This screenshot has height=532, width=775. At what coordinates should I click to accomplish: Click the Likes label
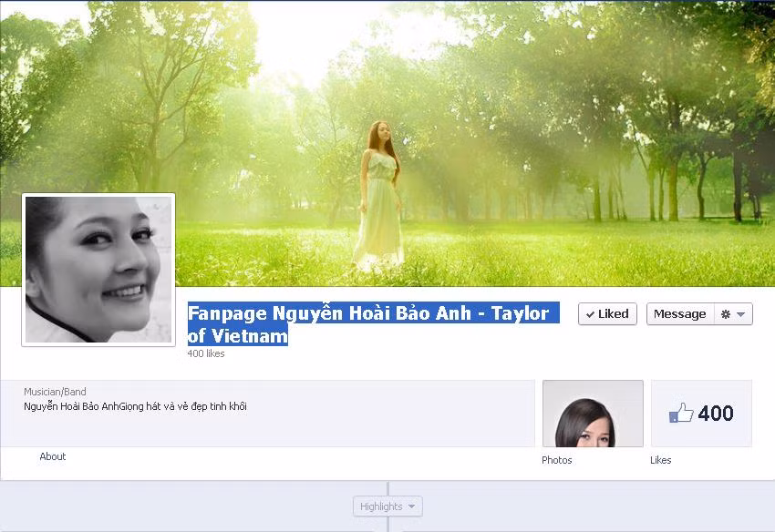pyautogui.click(x=661, y=460)
